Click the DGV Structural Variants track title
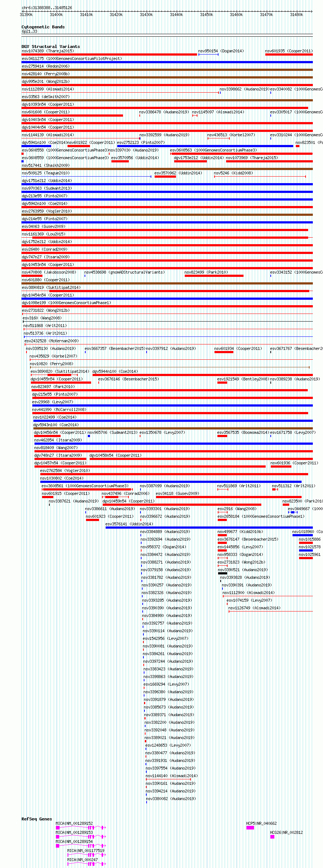Viewport: 323px width, 868px height. tap(50, 47)
